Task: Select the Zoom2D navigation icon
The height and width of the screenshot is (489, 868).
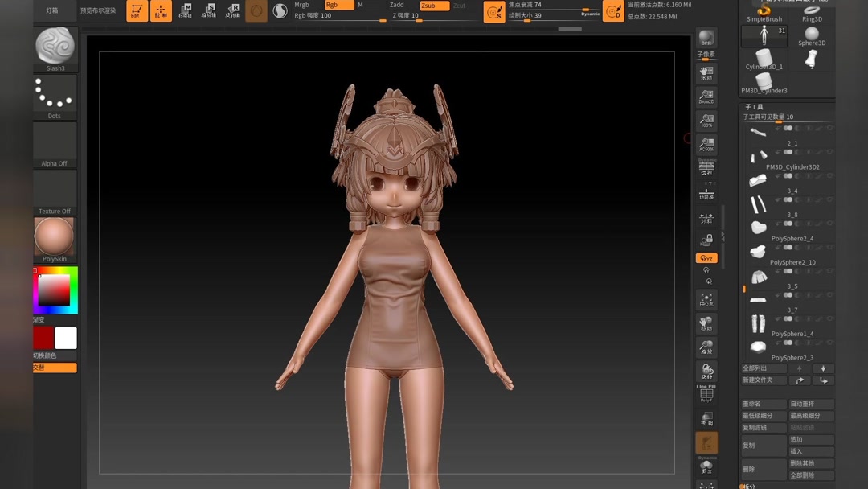Action: point(706,97)
